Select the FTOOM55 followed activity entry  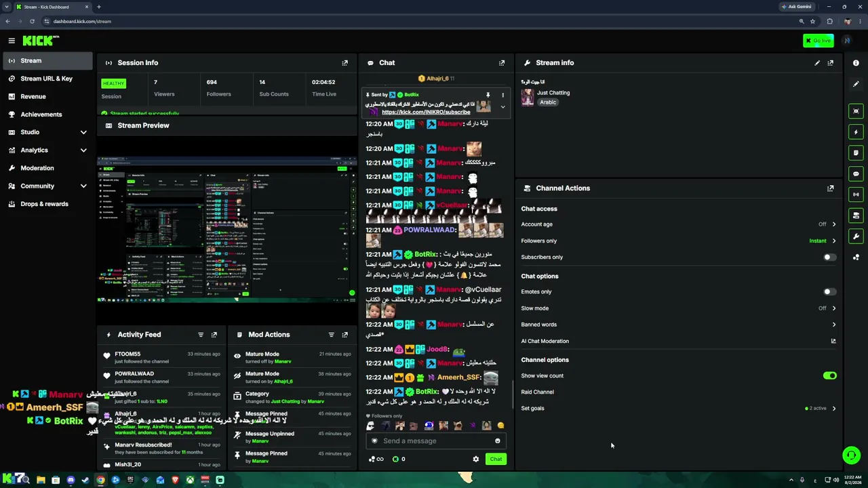pyautogui.click(x=163, y=358)
